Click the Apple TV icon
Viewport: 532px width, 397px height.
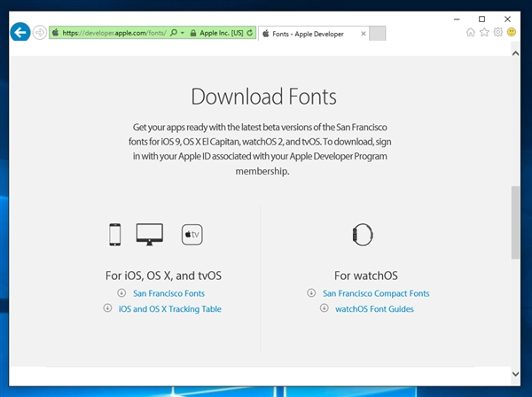192,234
